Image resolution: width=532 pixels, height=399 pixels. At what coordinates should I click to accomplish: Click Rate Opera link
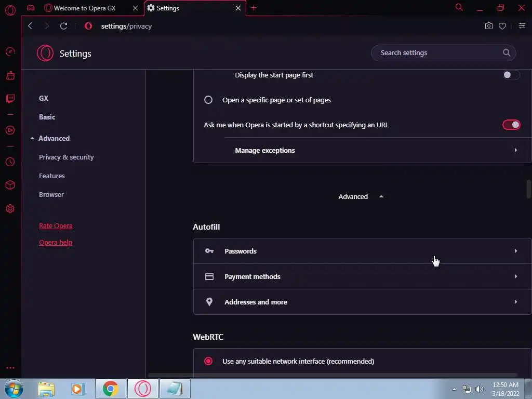pyautogui.click(x=56, y=225)
